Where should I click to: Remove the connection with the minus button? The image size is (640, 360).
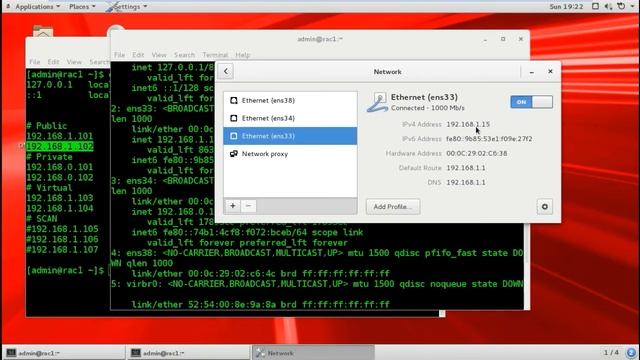tap(248, 206)
